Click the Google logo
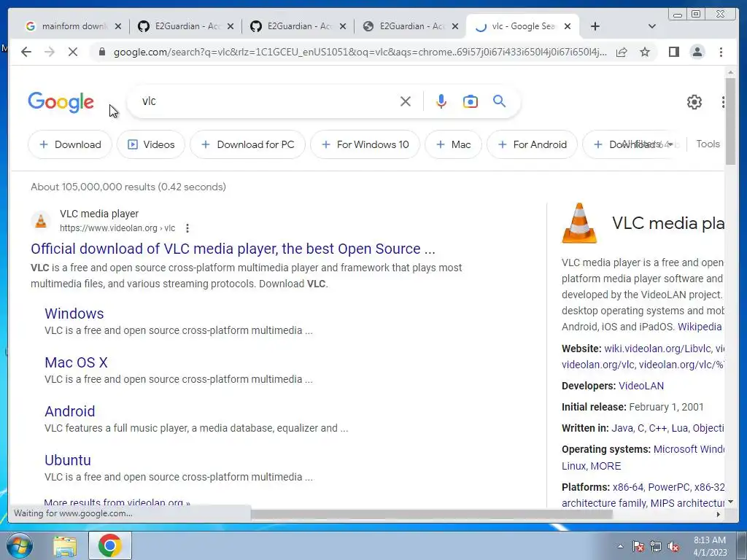Screen dimensions: 747x560 [x=61, y=102]
